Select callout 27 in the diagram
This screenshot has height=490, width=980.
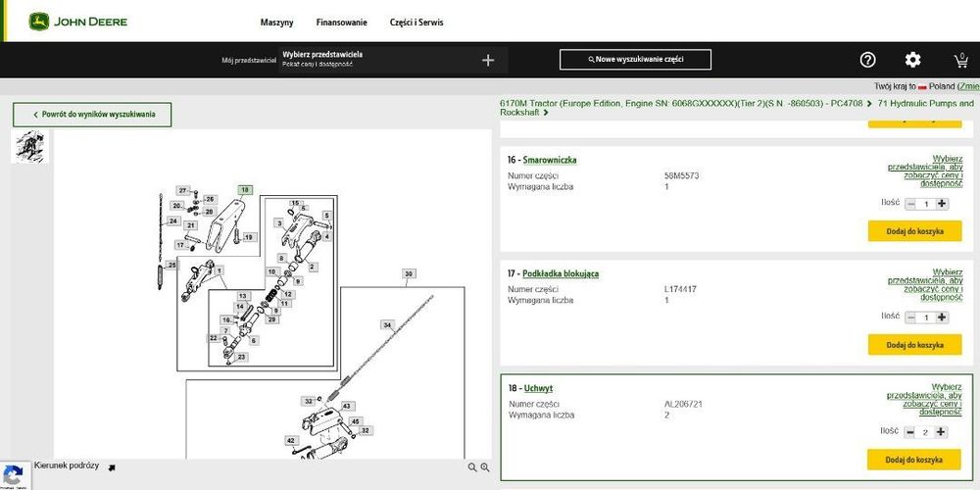click(183, 190)
